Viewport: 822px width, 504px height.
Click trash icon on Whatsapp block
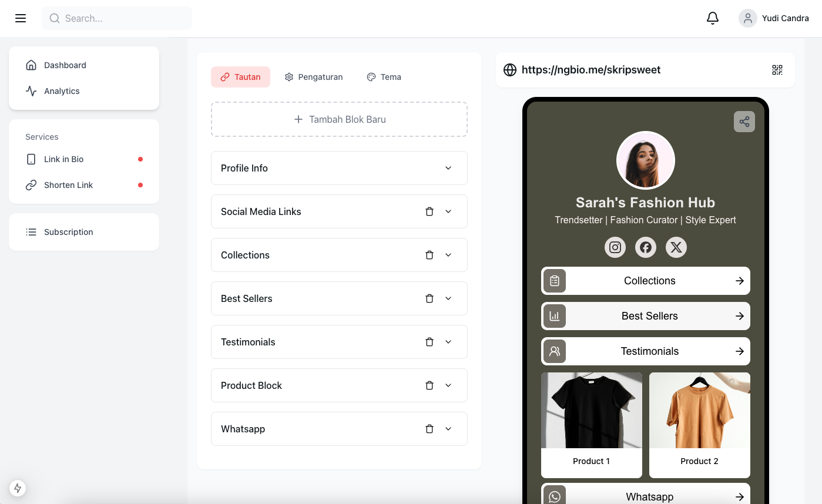430,429
